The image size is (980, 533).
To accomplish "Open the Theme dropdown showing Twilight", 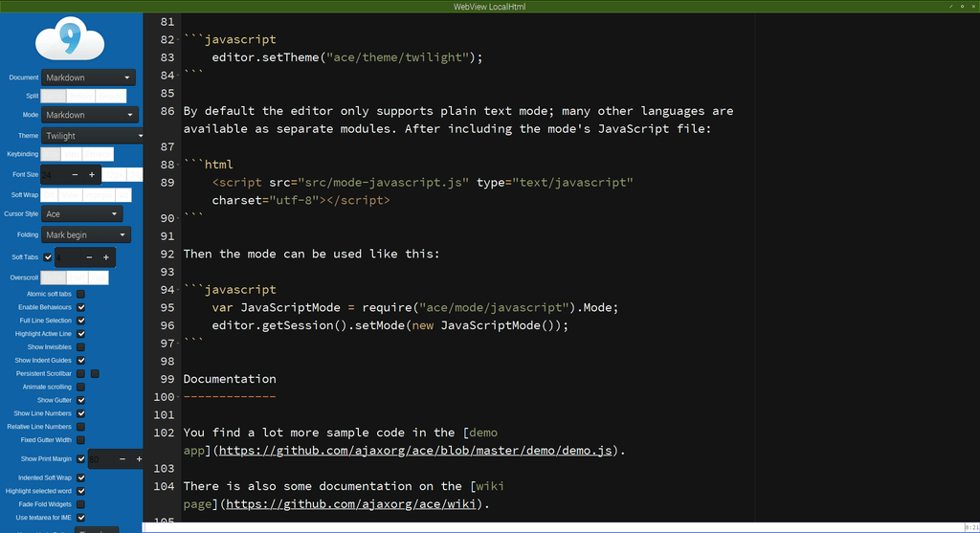I will [x=93, y=136].
